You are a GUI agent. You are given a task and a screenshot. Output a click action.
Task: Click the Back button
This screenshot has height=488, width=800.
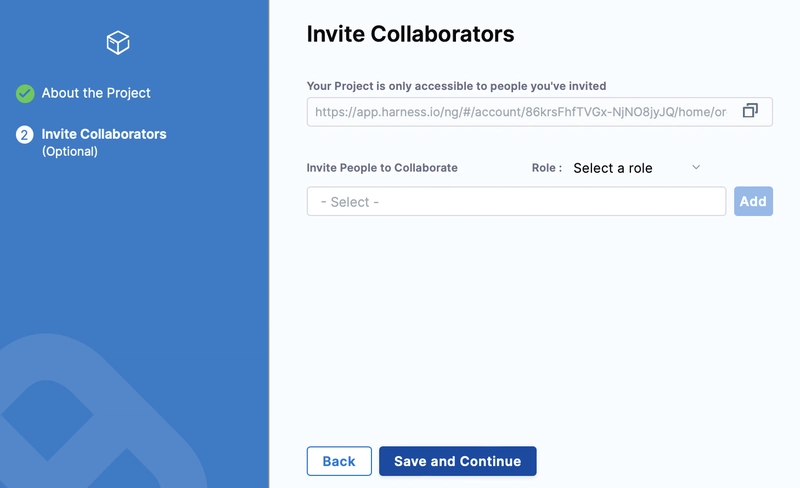point(339,461)
